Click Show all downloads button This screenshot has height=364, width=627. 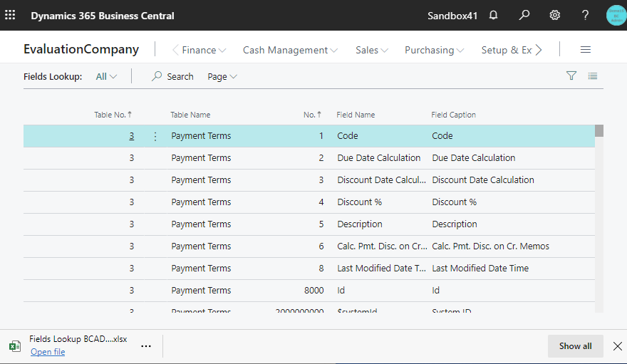pos(576,346)
